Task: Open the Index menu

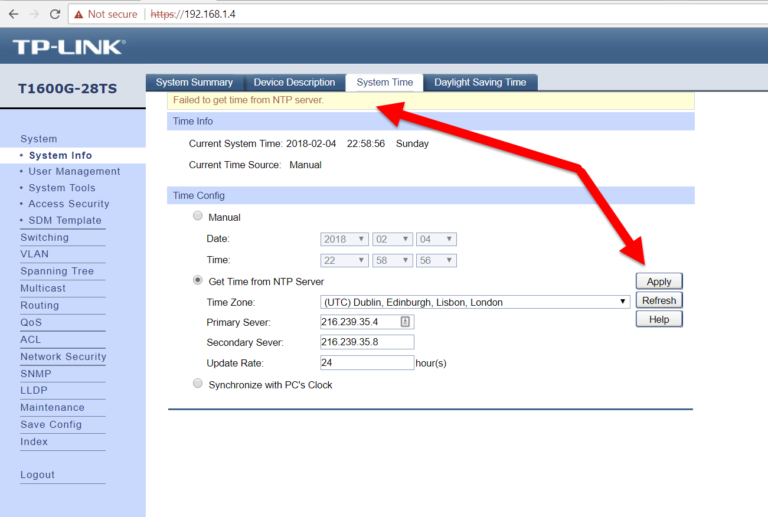Action: pyautogui.click(x=34, y=442)
